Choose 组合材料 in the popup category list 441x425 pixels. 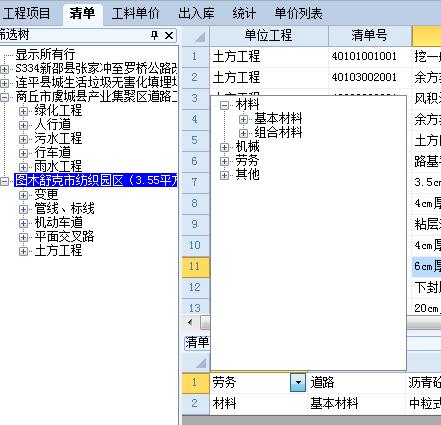point(278,133)
